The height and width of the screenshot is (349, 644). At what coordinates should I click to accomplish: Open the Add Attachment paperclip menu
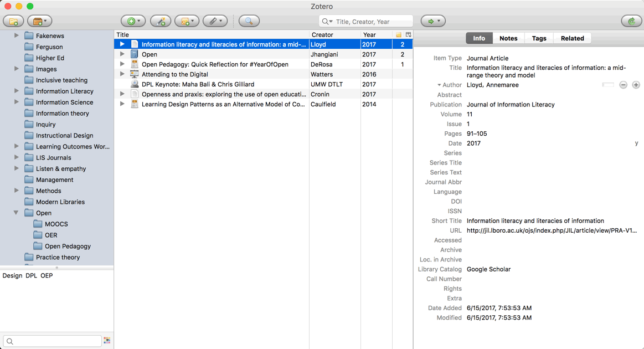215,21
